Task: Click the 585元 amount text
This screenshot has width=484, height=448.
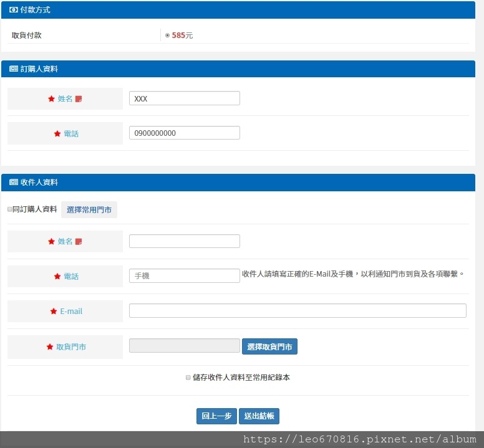Action: click(x=182, y=36)
